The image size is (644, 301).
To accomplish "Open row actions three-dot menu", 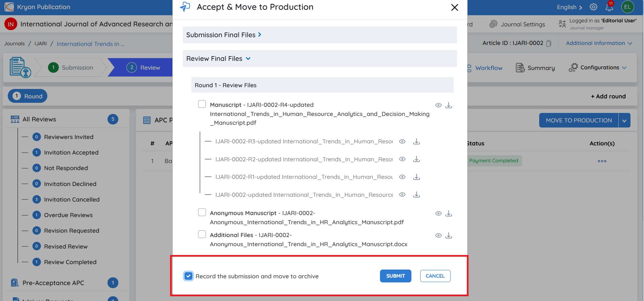I will click(x=602, y=161).
